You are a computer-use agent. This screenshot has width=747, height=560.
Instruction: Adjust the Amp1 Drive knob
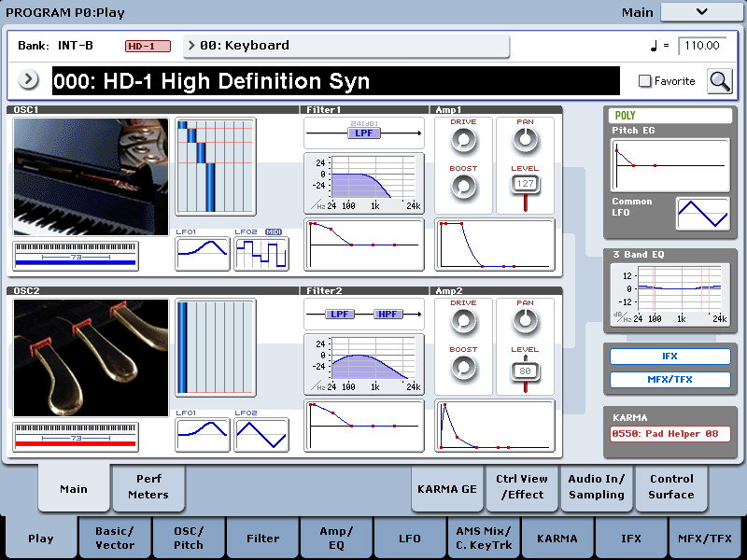(463, 141)
